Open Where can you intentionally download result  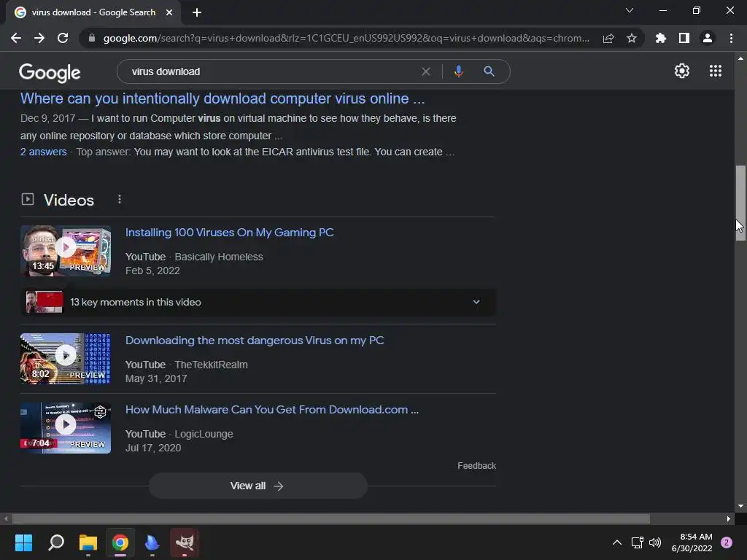(x=222, y=98)
